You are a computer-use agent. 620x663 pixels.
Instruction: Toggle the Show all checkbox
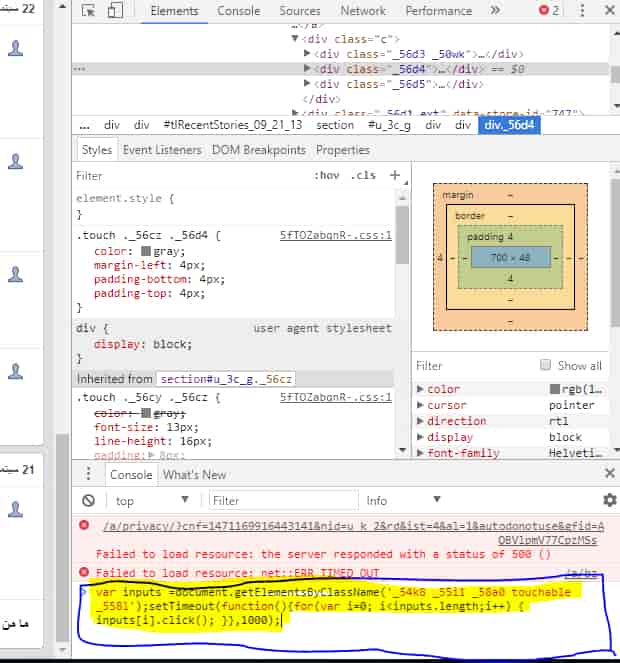[x=546, y=365]
